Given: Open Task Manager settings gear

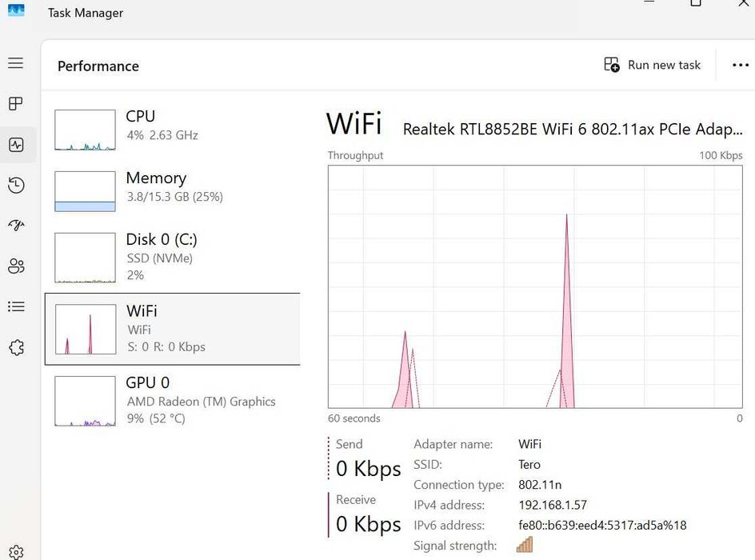Looking at the screenshot, I should coord(16,551).
